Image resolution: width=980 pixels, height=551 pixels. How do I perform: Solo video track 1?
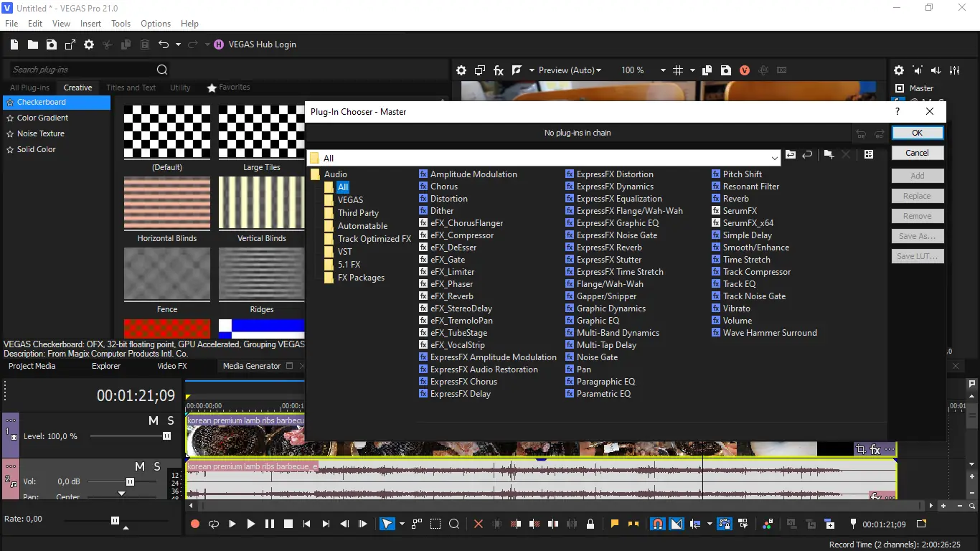pos(171,420)
